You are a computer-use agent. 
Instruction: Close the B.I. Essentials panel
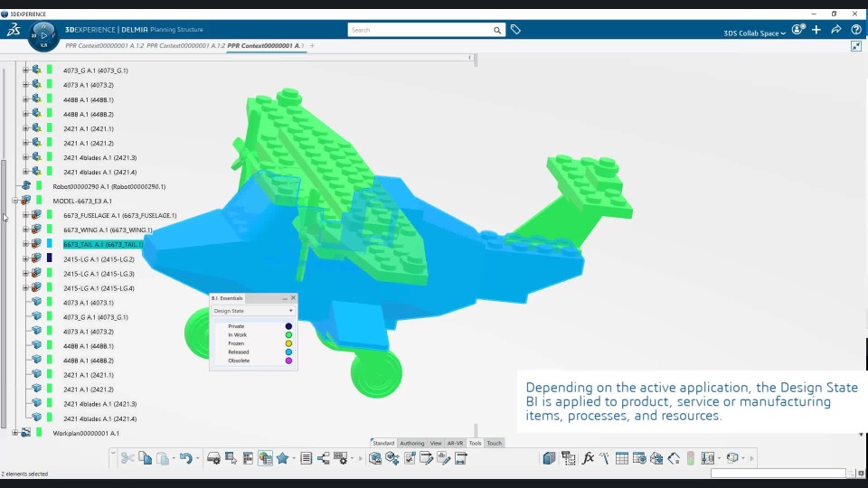coord(293,298)
